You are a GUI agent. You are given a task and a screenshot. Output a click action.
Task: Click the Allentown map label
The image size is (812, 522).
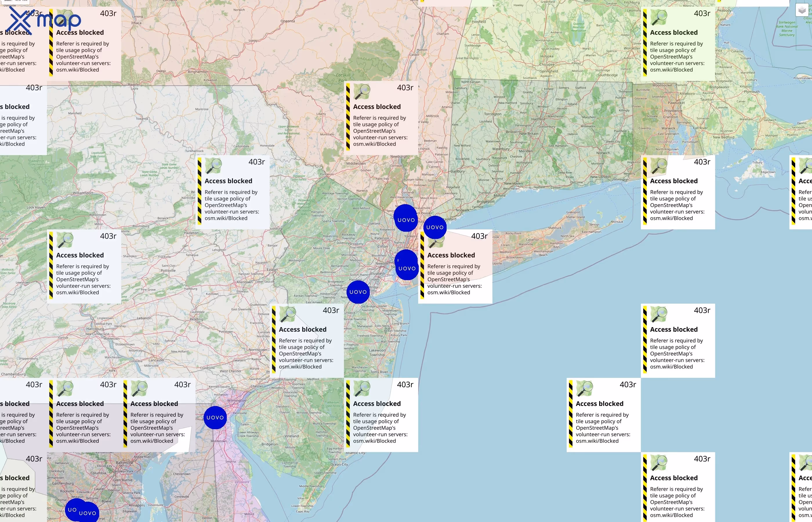pos(244,282)
